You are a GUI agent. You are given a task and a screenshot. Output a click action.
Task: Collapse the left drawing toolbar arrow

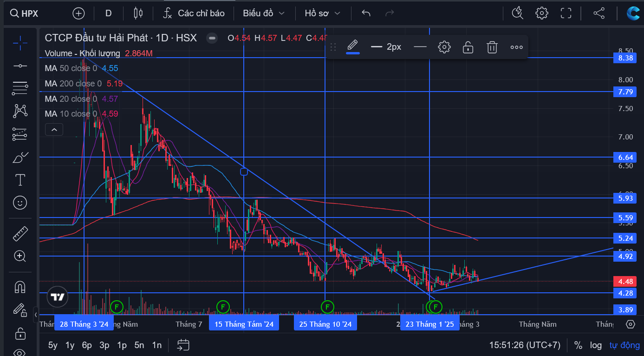[x=36, y=315]
